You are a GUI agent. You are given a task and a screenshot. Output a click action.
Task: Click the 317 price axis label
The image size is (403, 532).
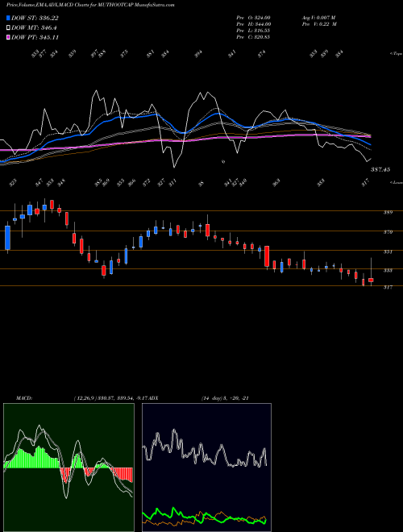pos(388,287)
